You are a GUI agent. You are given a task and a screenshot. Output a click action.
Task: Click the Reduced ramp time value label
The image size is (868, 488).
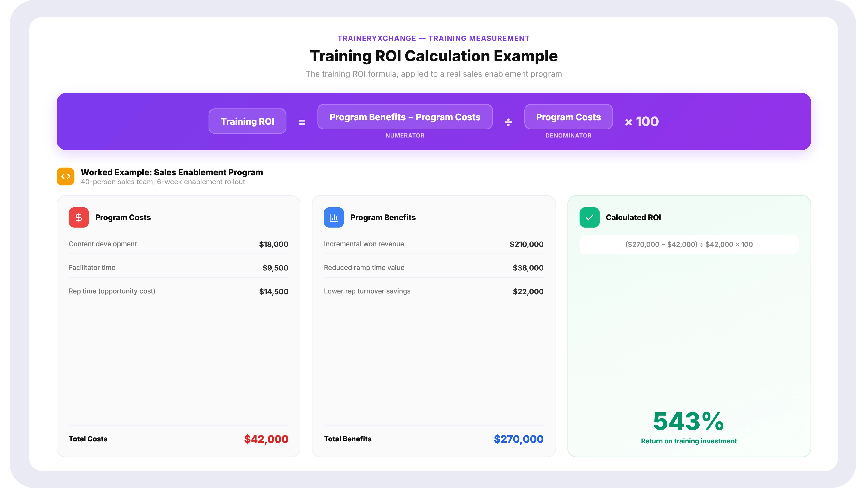pyautogui.click(x=364, y=267)
